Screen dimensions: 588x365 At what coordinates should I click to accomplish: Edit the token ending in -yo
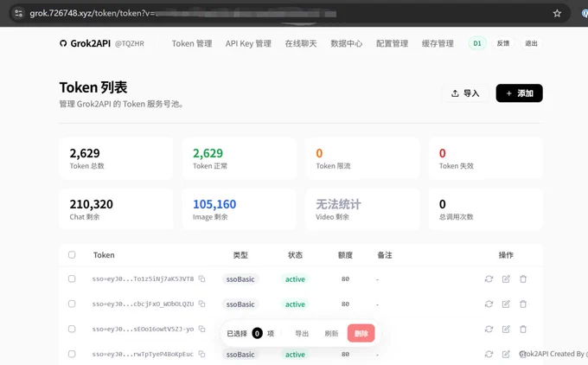(506, 329)
